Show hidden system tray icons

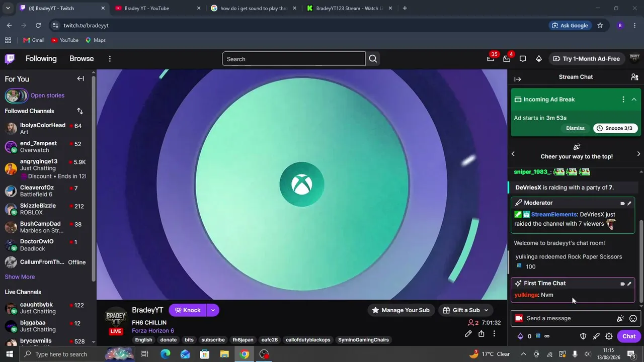[x=524, y=354]
